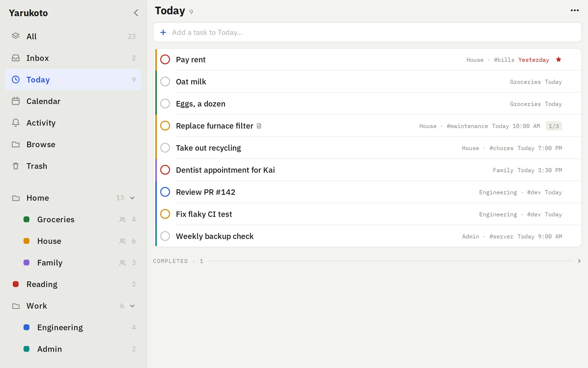The width and height of the screenshot is (588, 368).
Task: Complete the Eggs, a dozen task
Action: coord(165,104)
